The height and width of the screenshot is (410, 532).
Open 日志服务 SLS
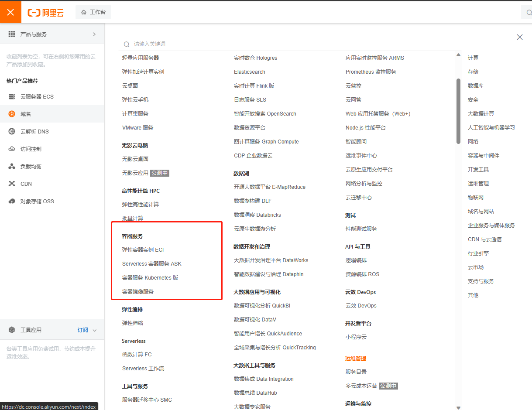(250, 99)
